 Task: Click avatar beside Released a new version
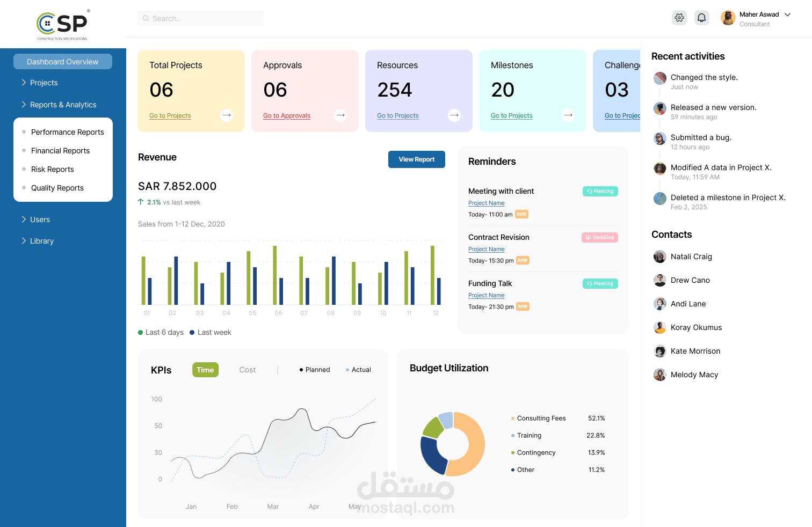tap(660, 108)
